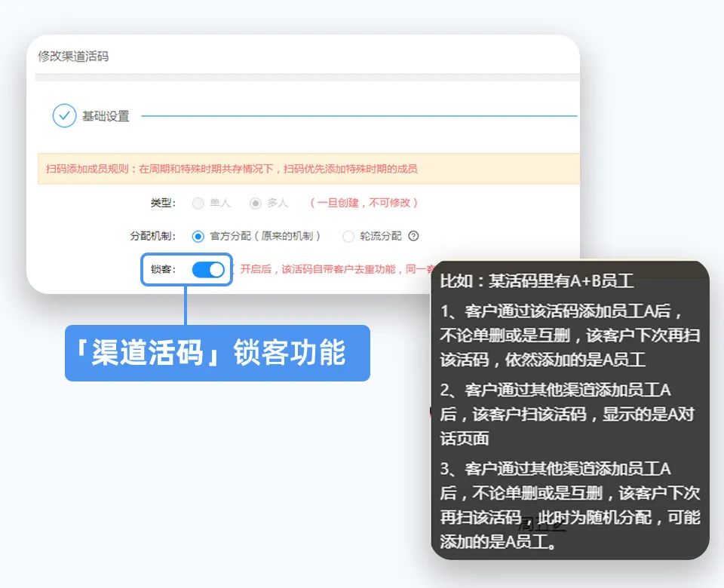The width and height of the screenshot is (724, 588).
Task: Click the 扫码添加成员规则 notice banner text
Action: click(232, 168)
